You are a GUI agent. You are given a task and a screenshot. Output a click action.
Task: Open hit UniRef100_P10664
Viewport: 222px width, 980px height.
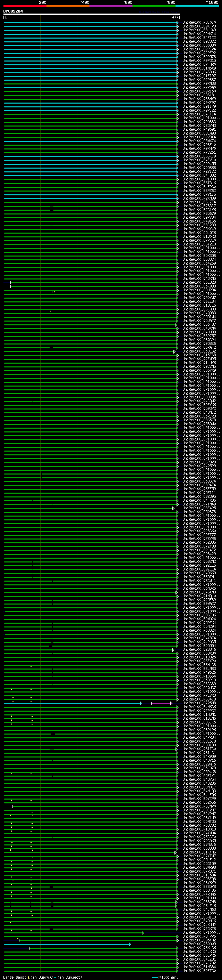tap(199, 677)
